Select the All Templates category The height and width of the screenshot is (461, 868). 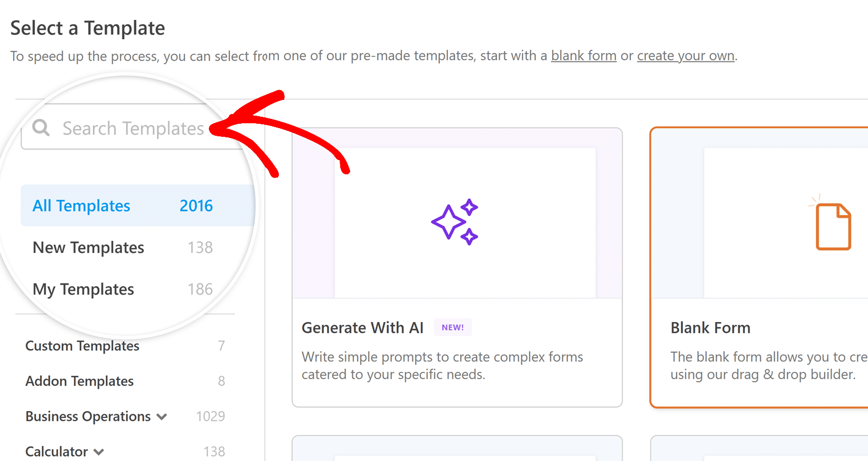81,206
